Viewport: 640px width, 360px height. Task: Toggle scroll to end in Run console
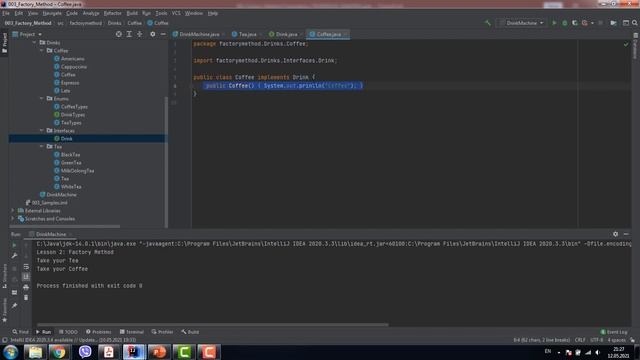(x=26, y=277)
